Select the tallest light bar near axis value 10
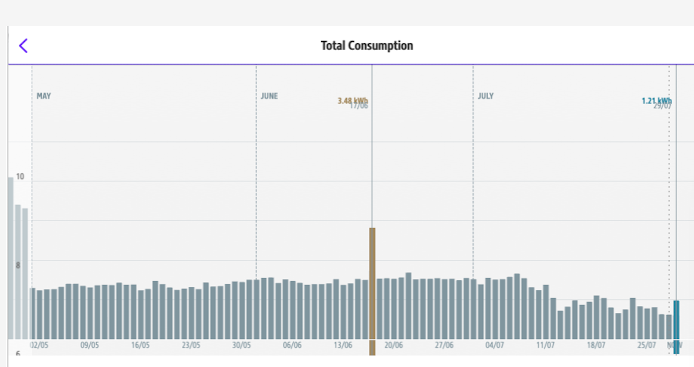Viewport: 694px width, 367px height. pyautogui.click(x=11, y=258)
